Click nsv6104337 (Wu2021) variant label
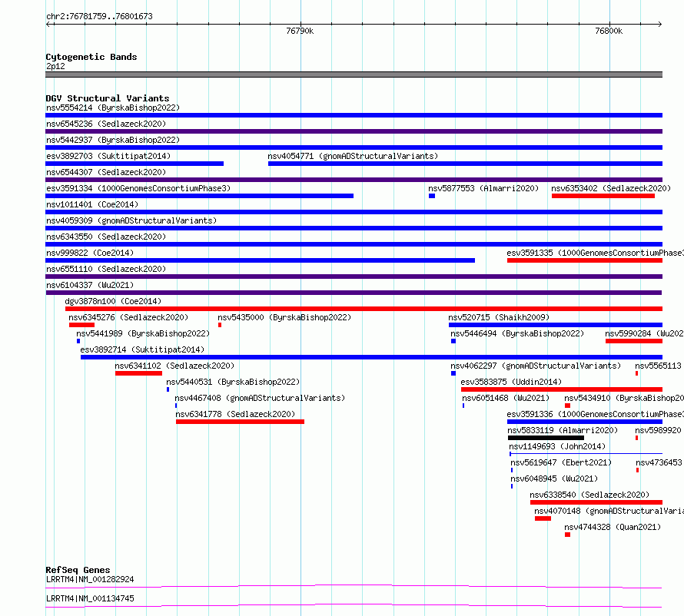The width and height of the screenshot is (684, 616). pyautogui.click(x=90, y=285)
